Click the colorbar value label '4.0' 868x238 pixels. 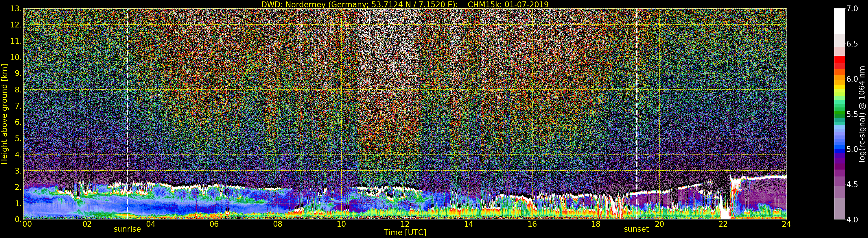tap(852, 220)
